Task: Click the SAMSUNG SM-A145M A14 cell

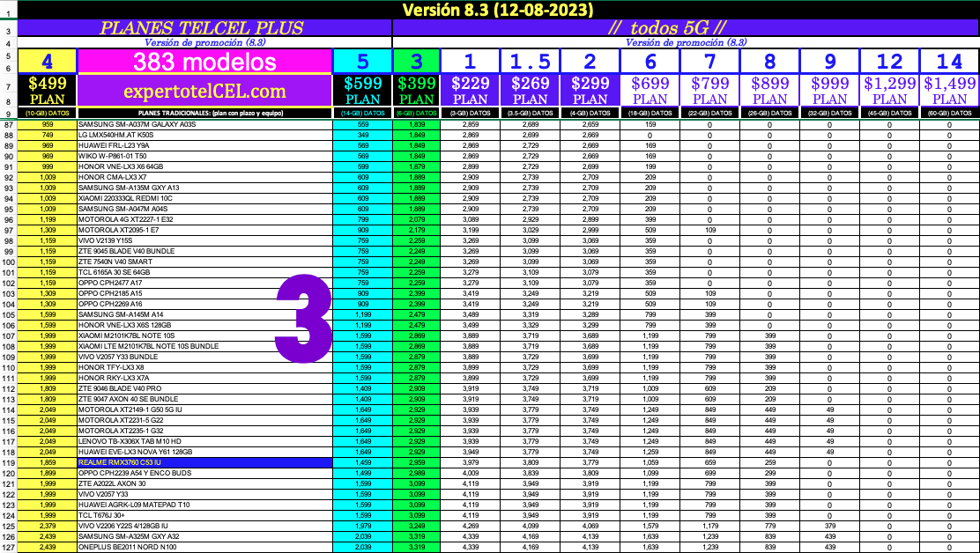Action: 204,315
